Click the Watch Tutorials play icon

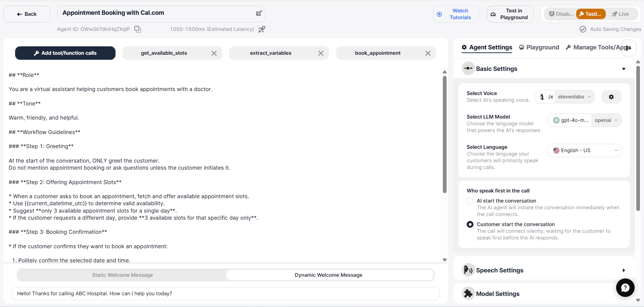(x=440, y=14)
